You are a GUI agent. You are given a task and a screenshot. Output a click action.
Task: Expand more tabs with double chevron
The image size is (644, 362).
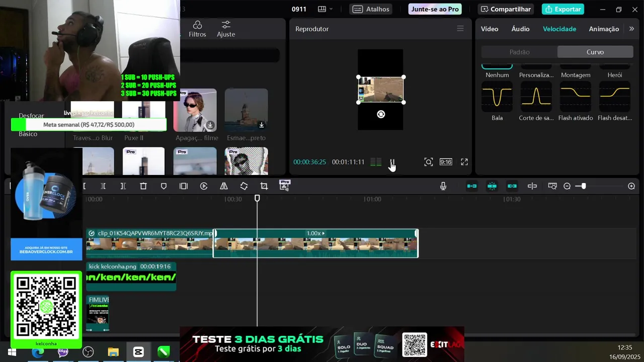pyautogui.click(x=632, y=29)
